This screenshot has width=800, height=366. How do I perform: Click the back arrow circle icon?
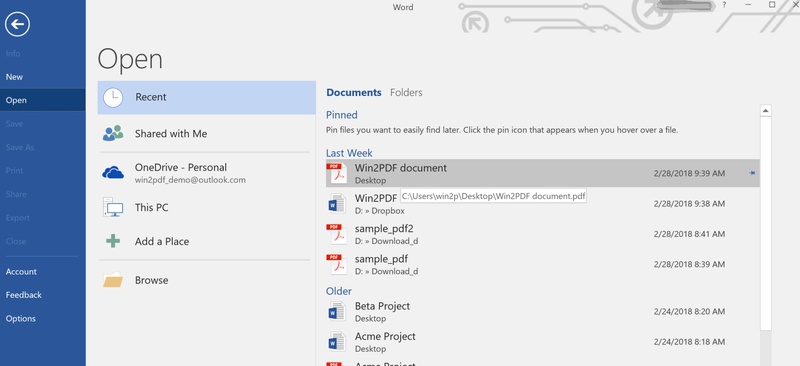pyautogui.click(x=17, y=24)
